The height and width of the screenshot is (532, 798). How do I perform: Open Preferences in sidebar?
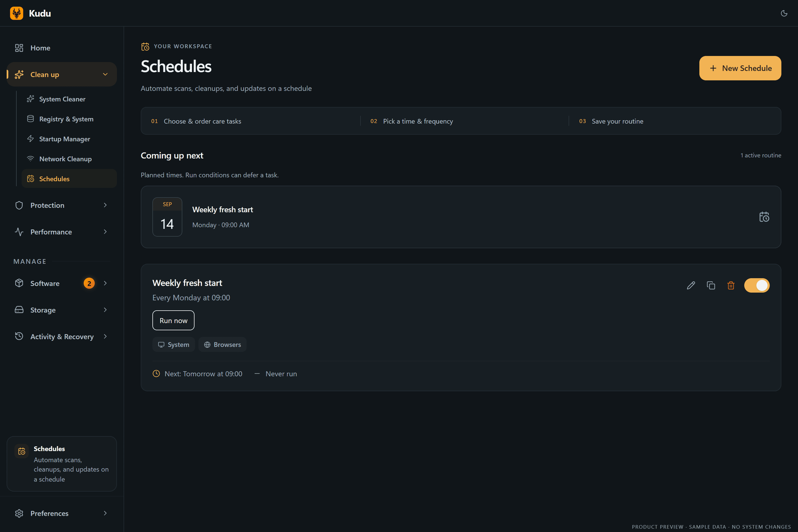pyautogui.click(x=62, y=513)
